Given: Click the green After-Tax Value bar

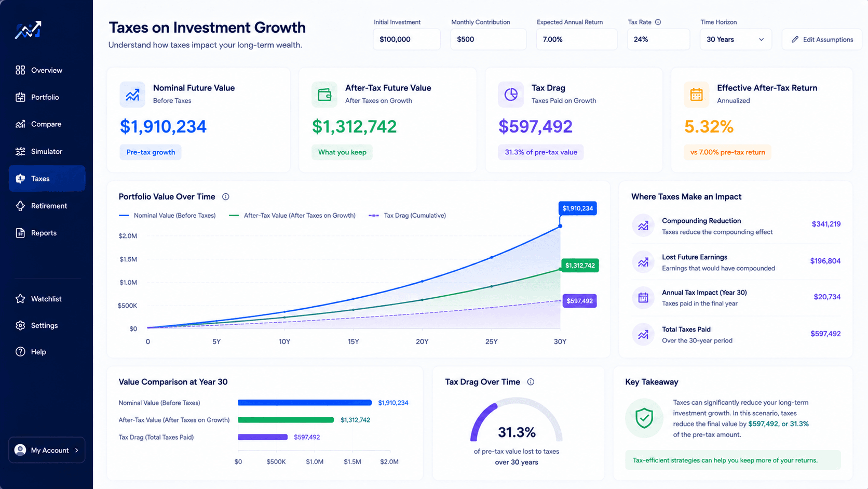Looking at the screenshot, I should [286, 420].
